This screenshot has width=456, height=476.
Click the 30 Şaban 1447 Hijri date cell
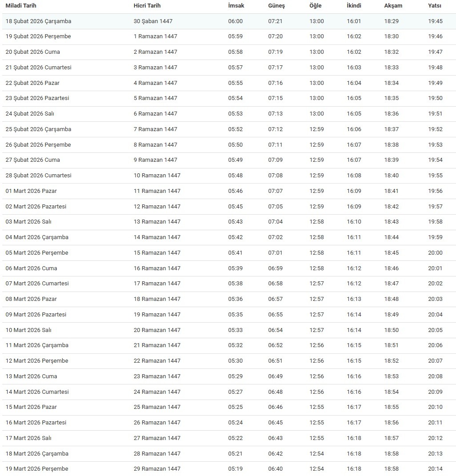pyautogui.click(x=153, y=21)
